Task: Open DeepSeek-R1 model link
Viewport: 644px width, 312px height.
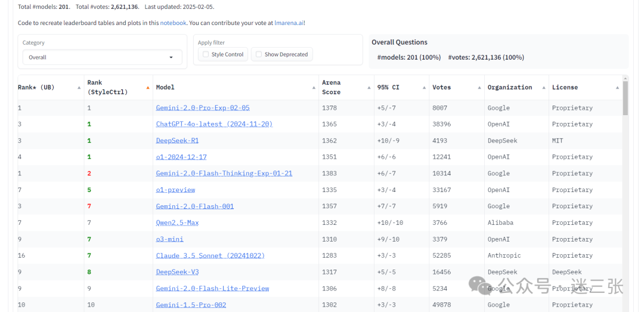Action: click(x=178, y=141)
